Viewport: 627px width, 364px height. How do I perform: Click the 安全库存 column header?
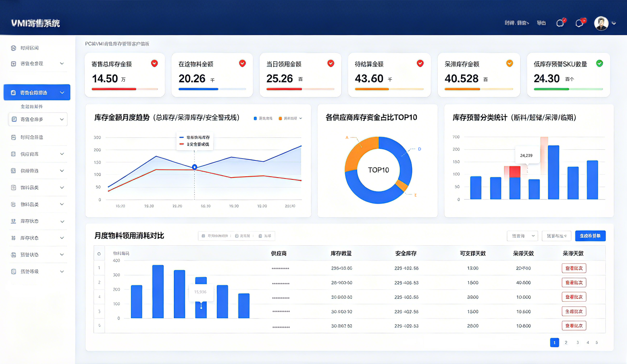pos(406,254)
